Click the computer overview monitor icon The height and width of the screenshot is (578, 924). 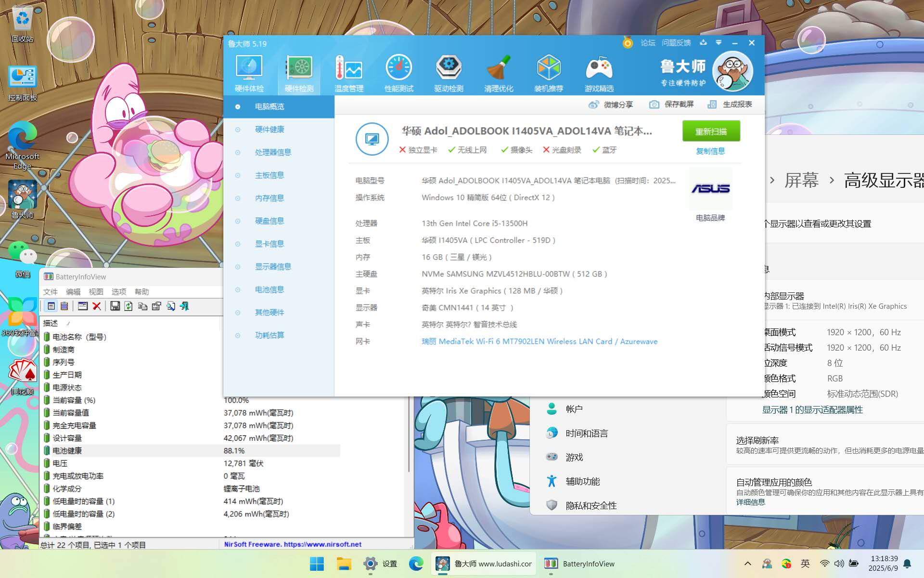tap(372, 139)
